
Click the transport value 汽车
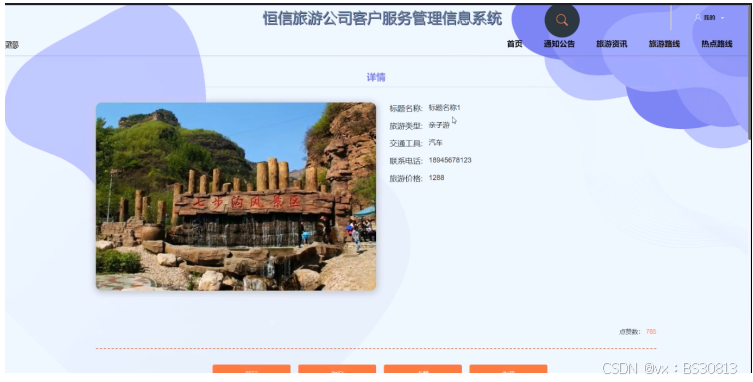[436, 143]
